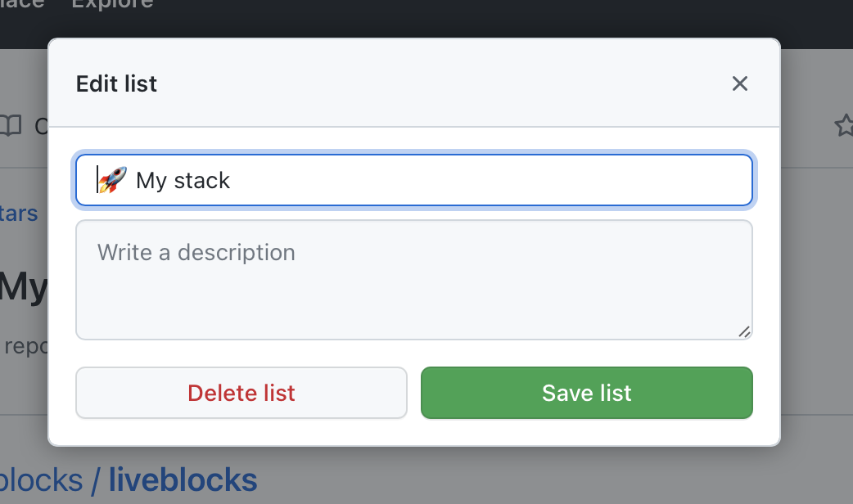Open the liveblocks owner link
The width and height of the screenshot is (853, 504).
tap(41, 479)
